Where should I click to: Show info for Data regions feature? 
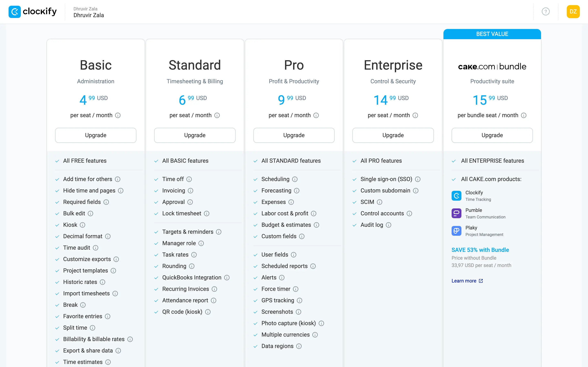[299, 346]
